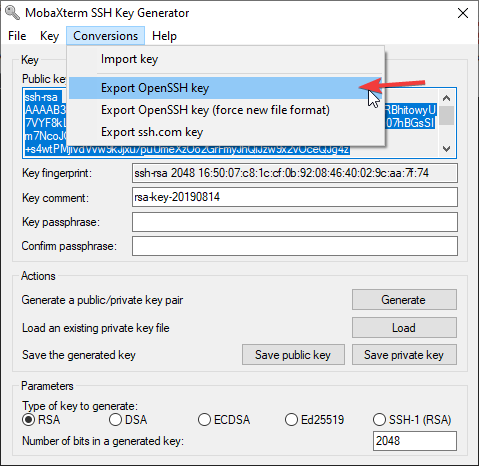Choose Export ssh.com key
This screenshot has width=479, height=466.
point(225,132)
